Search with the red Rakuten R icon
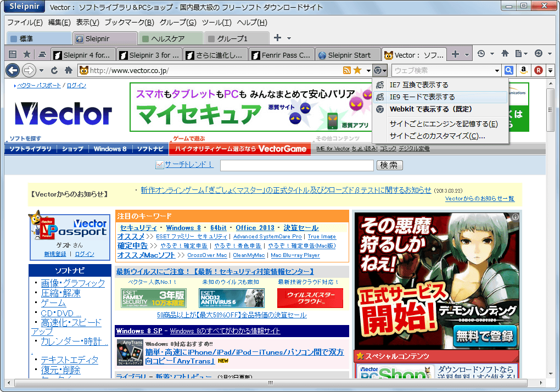This screenshot has height=392, width=560. pyautogui.click(x=539, y=70)
